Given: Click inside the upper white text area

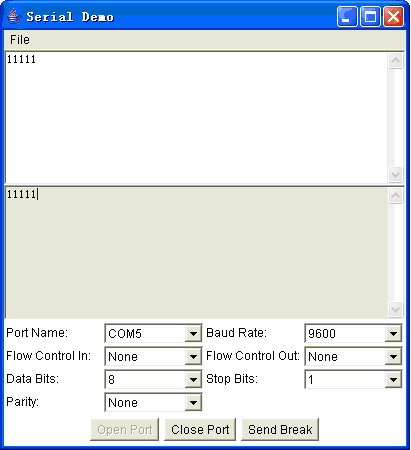Looking at the screenshot, I should coord(197,117).
